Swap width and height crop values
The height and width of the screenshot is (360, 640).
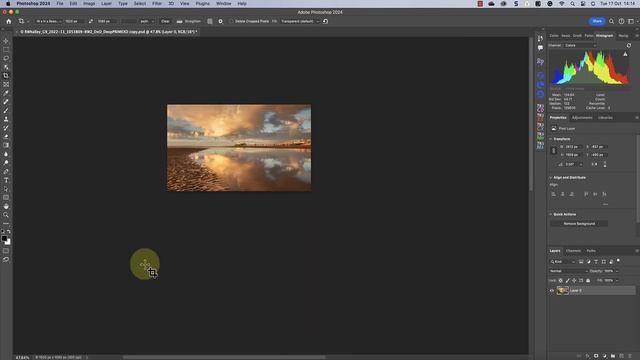click(x=91, y=21)
